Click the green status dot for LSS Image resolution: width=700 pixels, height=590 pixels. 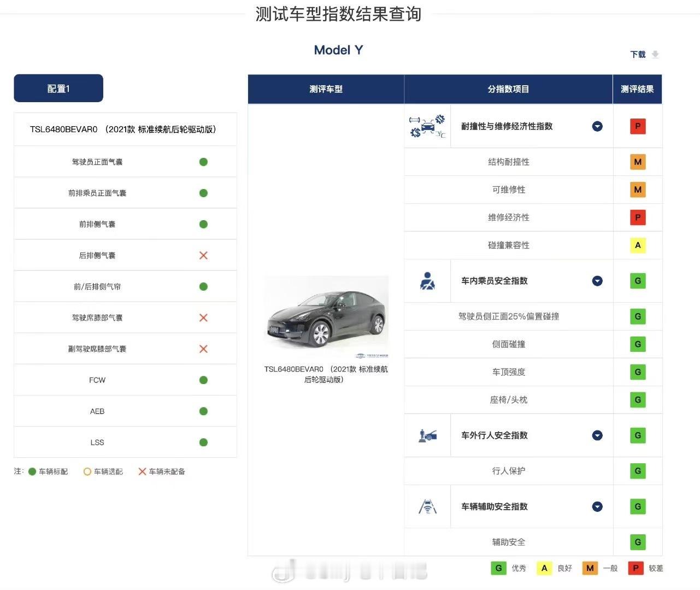[203, 442]
